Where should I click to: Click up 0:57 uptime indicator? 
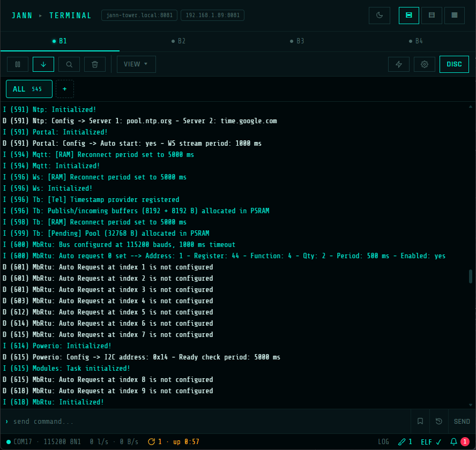186,442
